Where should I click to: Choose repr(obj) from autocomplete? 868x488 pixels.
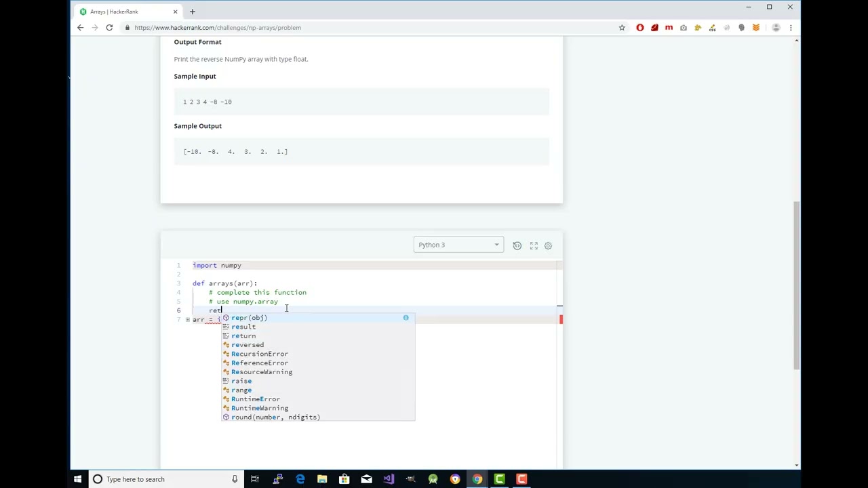point(317,318)
